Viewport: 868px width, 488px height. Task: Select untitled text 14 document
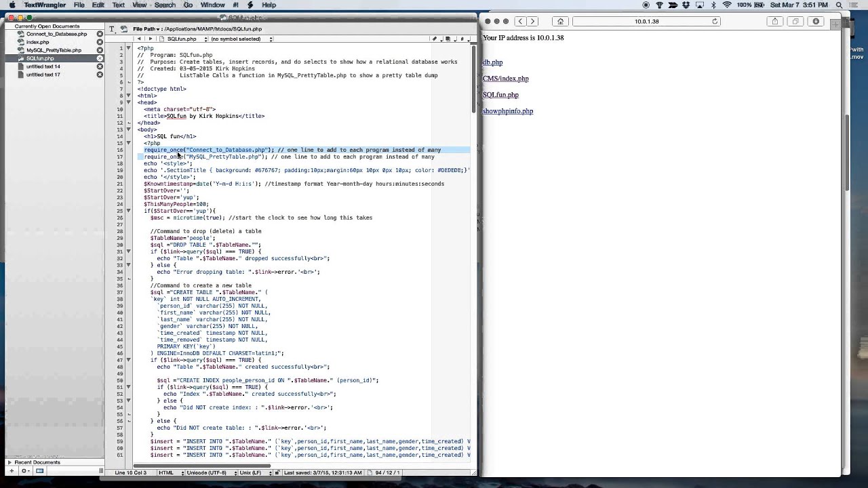point(43,66)
